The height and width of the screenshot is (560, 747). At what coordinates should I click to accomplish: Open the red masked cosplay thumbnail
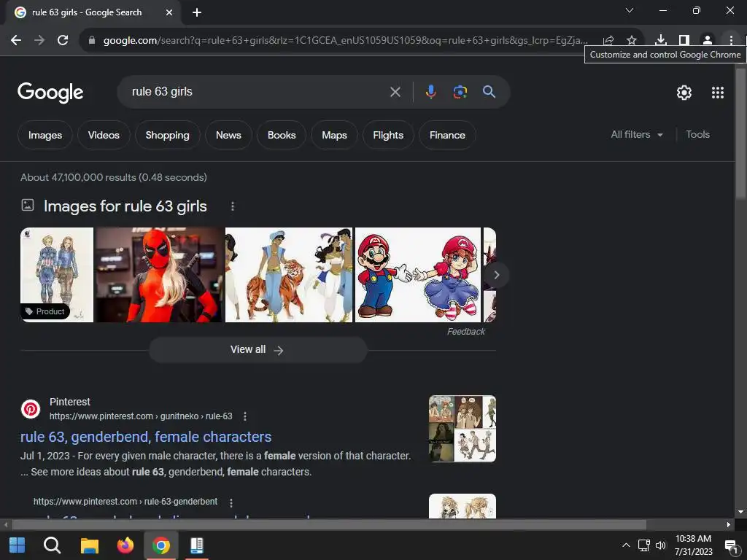pos(159,275)
